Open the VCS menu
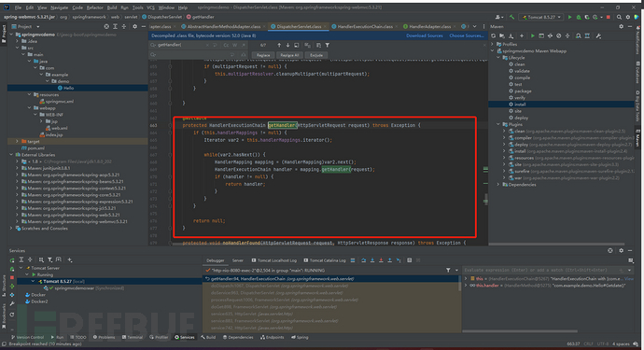Image resolution: width=644 pixels, height=350 pixels. tap(150, 7)
